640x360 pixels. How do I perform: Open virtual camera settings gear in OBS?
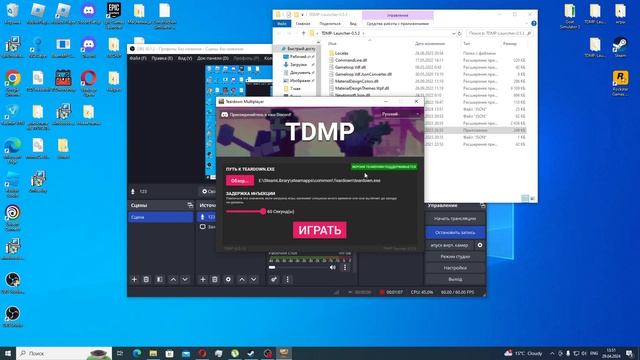coord(480,245)
